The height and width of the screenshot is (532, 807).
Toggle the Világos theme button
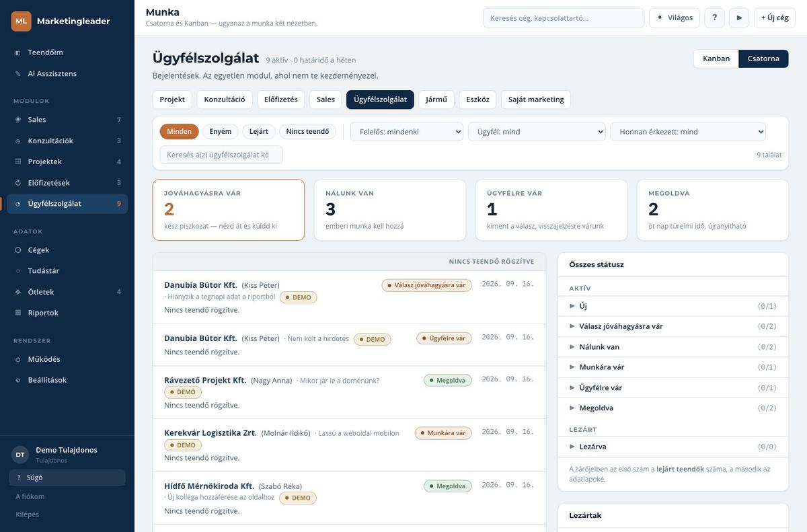coord(675,17)
